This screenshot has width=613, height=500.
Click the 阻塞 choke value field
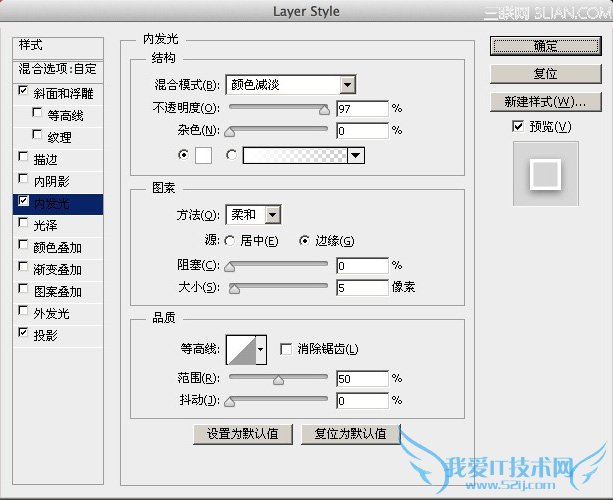click(362, 266)
